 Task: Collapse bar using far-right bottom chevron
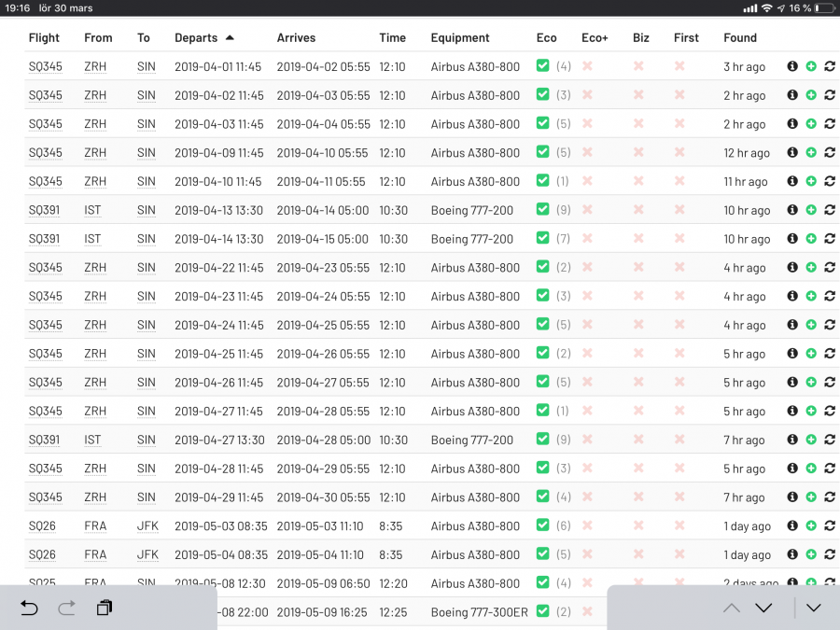click(814, 608)
